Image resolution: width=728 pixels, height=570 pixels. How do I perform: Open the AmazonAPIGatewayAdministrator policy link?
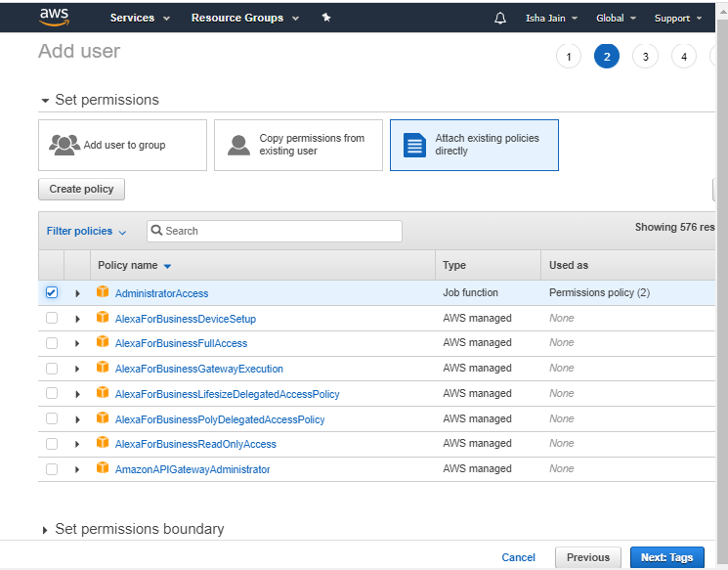(x=193, y=469)
